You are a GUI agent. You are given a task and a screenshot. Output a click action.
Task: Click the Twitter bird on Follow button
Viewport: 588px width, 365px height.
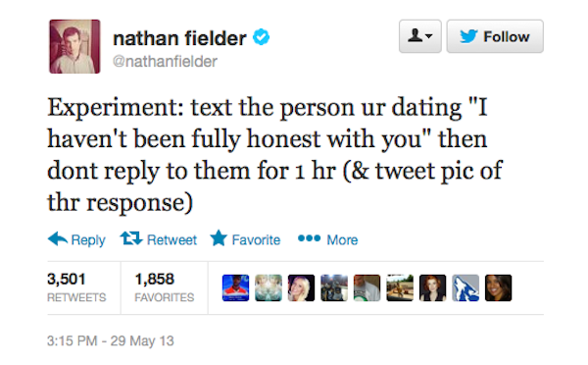coord(468,36)
